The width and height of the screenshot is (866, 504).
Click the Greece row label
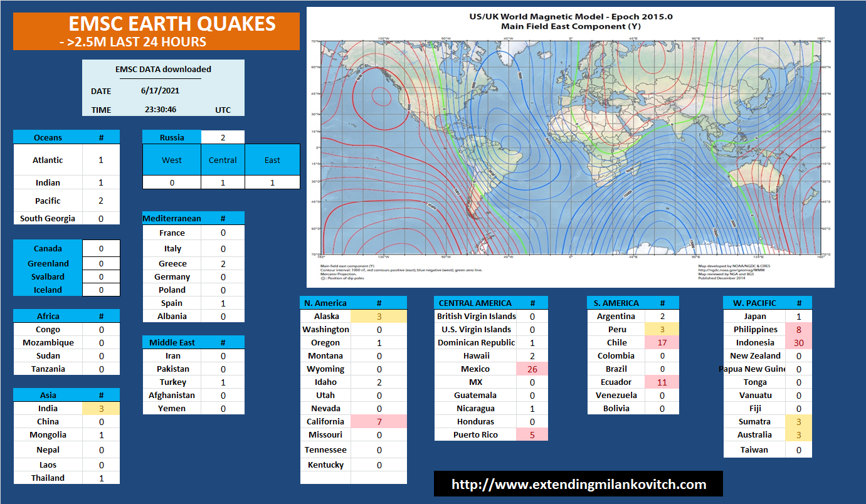tap(172, 263)
